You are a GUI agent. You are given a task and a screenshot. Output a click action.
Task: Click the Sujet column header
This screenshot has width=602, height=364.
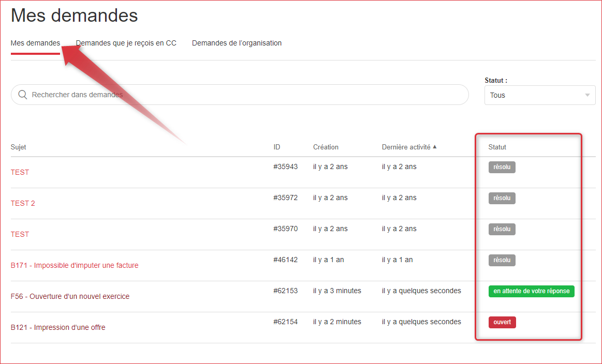[x=18, y=147]
